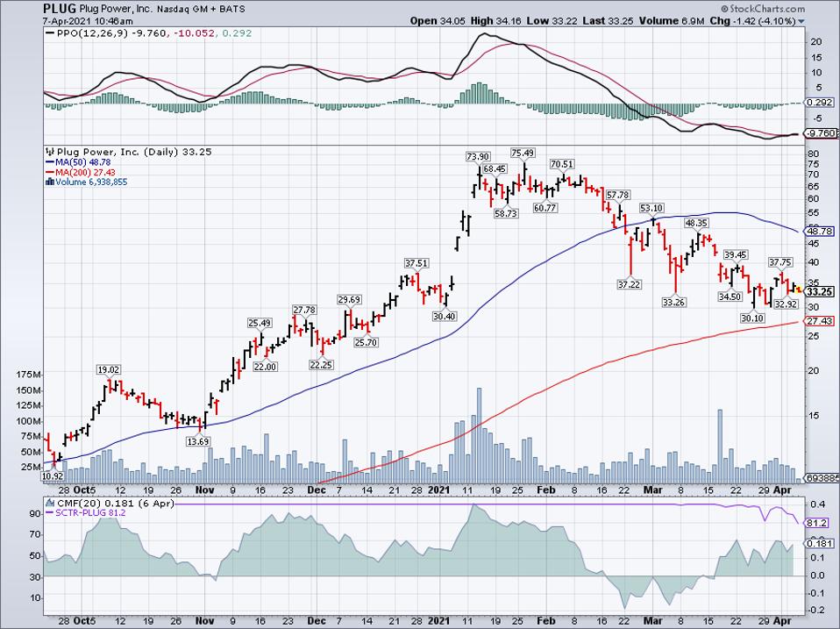Click the 30.10 low price label
The width and height of the screenshot is (840, 629).
coord(752,318)
